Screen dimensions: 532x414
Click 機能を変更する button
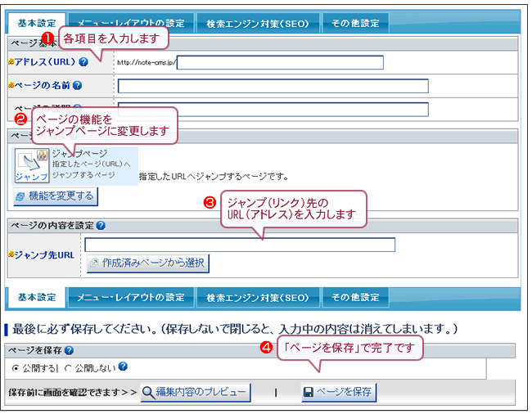(56, 196)
